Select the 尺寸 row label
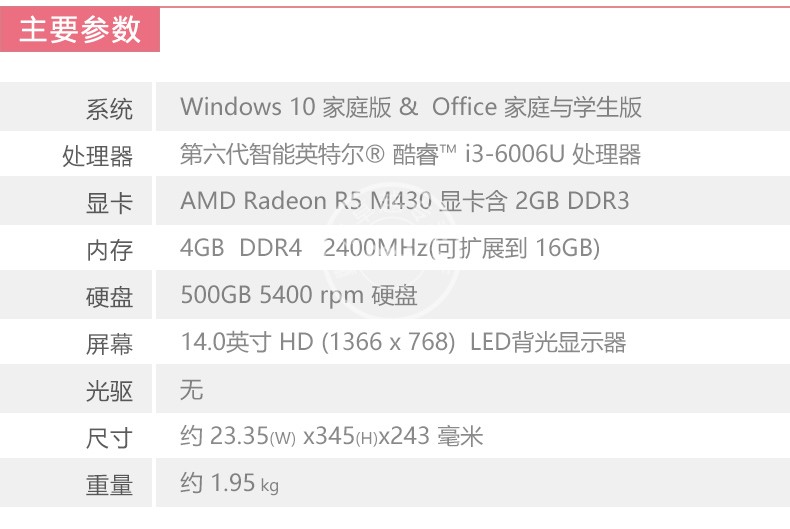Viewport: 790px width, 529px height. [109, 438]
